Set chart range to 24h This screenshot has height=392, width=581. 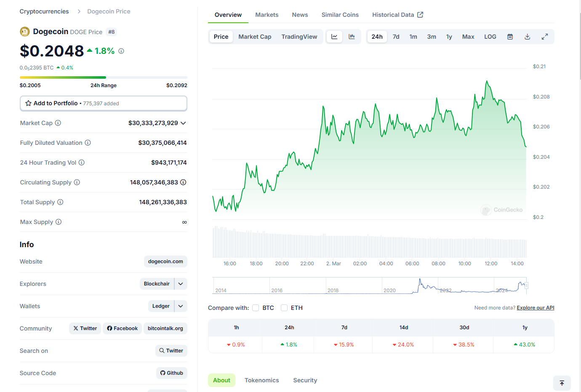[377, 37]
